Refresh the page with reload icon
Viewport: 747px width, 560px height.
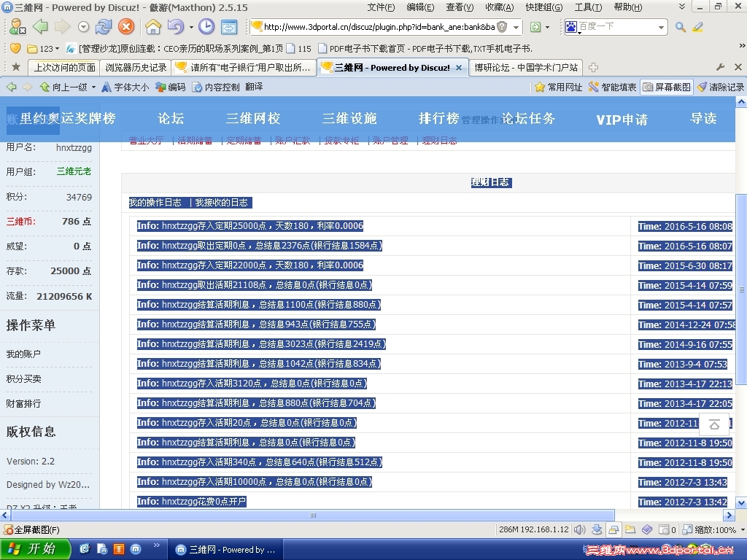(x=104, y=27)
